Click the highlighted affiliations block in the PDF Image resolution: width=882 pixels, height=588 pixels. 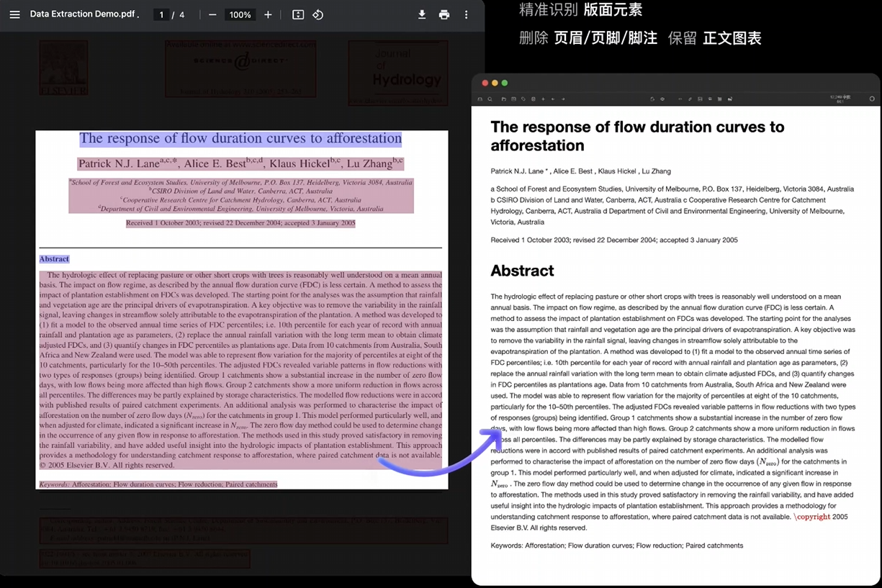pos(241,196)
